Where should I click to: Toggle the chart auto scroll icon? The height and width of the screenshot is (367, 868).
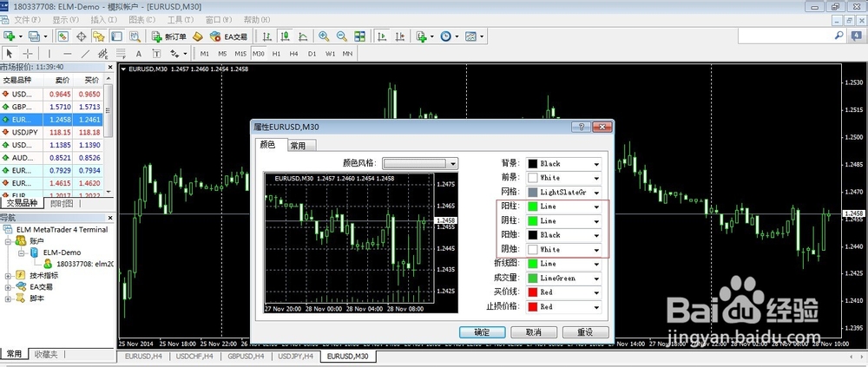(381, 36)
